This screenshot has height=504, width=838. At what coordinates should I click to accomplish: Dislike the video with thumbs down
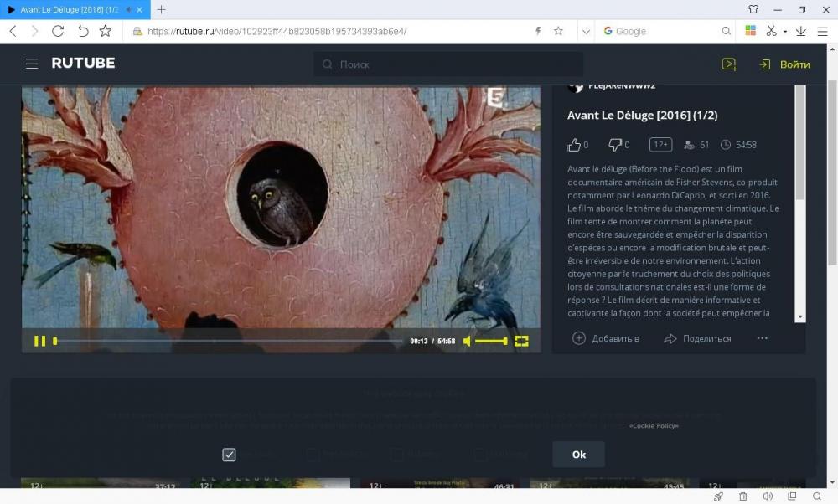(615, 145)
